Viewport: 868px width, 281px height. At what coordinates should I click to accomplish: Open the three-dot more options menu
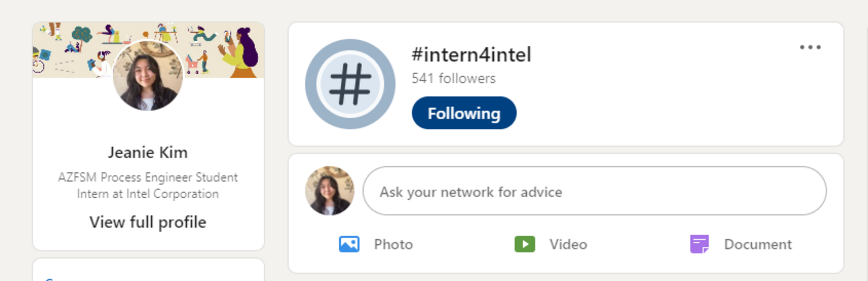[810, 47]
